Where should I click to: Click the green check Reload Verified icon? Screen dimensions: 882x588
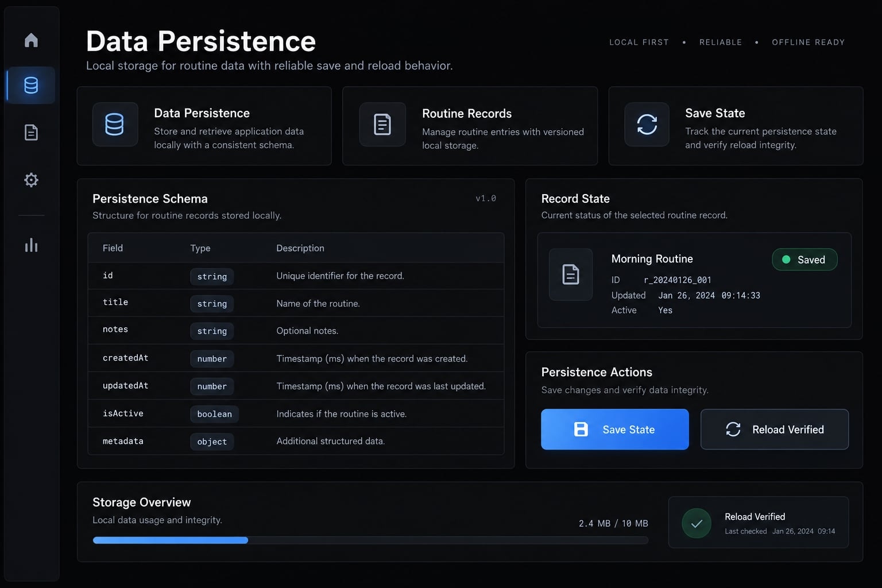697,524
